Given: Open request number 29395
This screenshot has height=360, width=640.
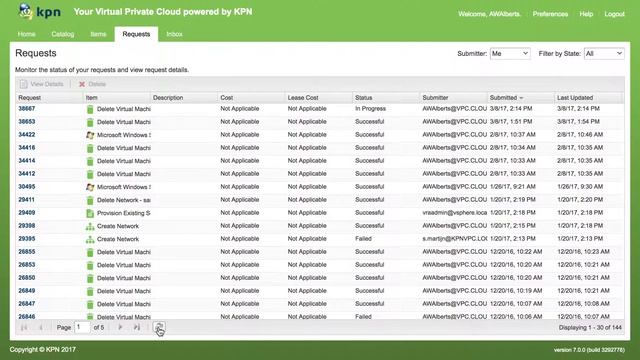Looking at the screenshot, I should pos(27,239).
